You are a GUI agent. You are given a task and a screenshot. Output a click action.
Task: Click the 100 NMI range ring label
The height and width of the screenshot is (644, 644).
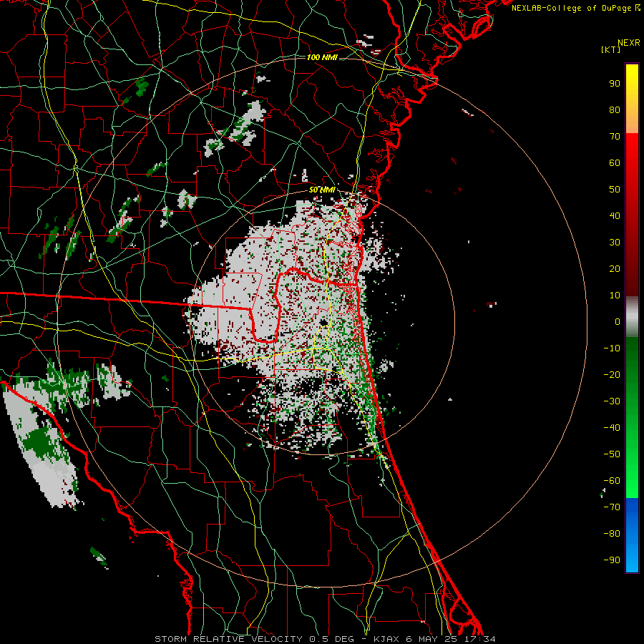(x=322, y=57)
